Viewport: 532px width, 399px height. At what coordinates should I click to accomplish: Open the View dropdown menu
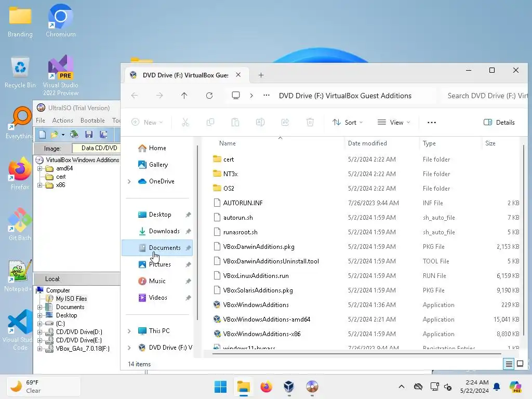[x=394, y=122]
